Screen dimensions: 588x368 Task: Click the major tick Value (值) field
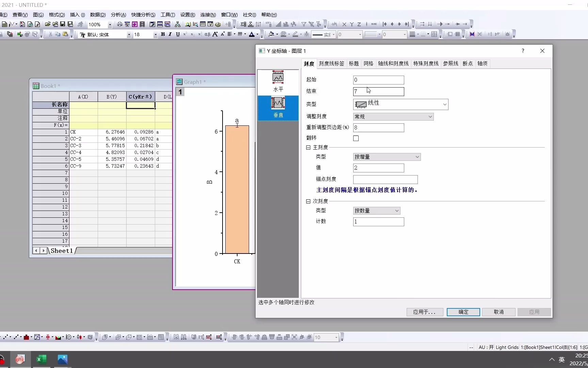[x=379, y=168]
